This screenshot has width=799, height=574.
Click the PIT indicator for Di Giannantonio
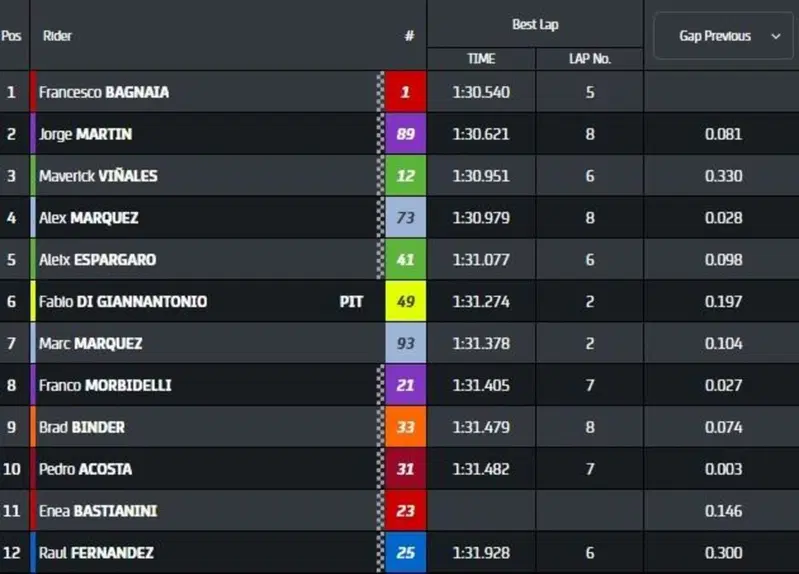(351, 302)
